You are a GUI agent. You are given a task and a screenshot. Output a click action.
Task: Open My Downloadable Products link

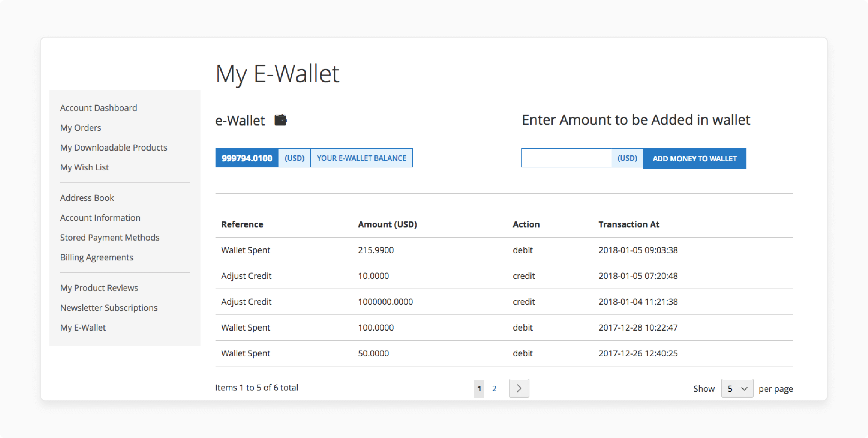coord(114,148)
